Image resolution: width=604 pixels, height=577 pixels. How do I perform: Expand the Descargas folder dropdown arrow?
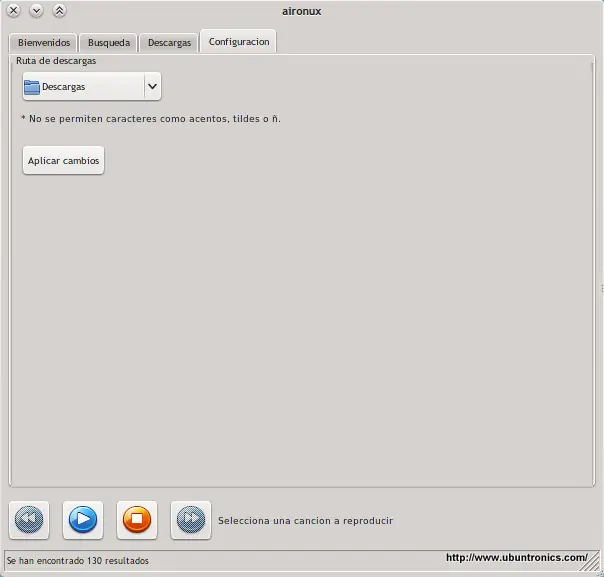click(x=153, y=86)
